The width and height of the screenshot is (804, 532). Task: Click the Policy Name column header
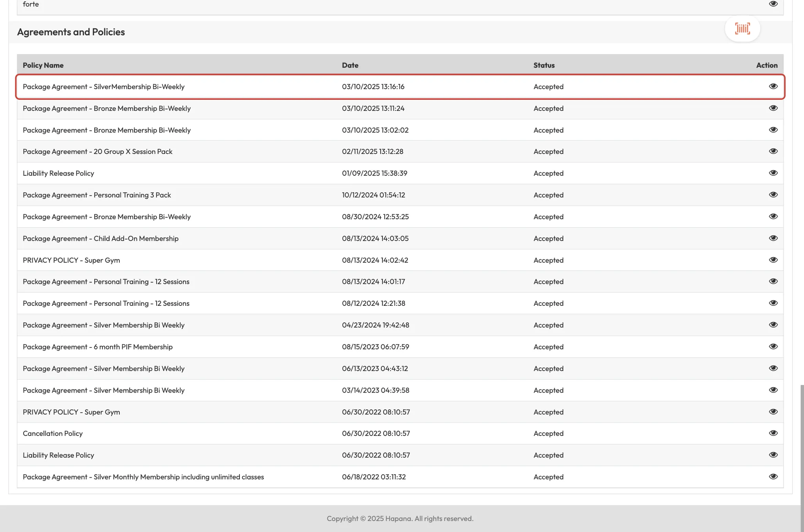[x=43, y=65]
